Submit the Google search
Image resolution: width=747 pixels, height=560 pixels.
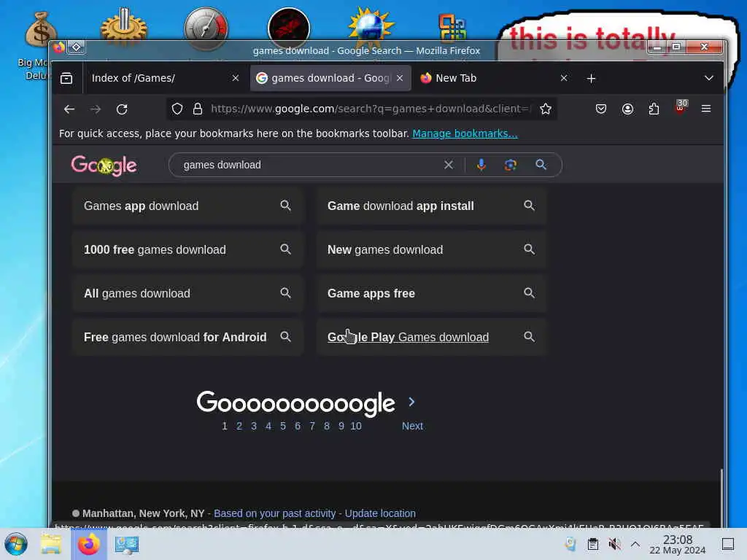click(x=541, y=165)
